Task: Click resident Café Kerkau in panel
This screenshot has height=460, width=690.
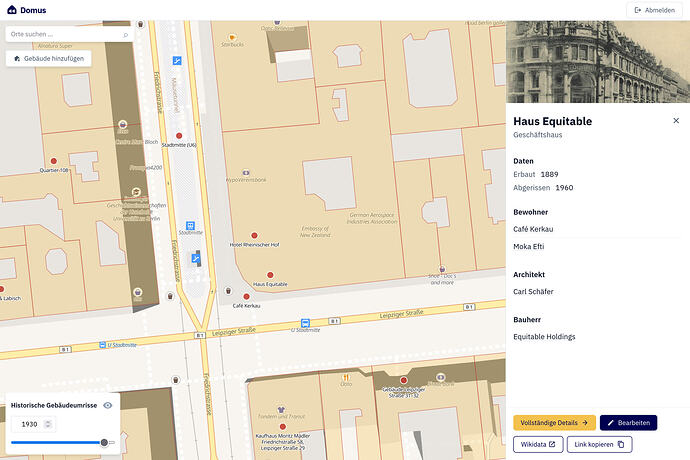Action: (x=533, y=229)
